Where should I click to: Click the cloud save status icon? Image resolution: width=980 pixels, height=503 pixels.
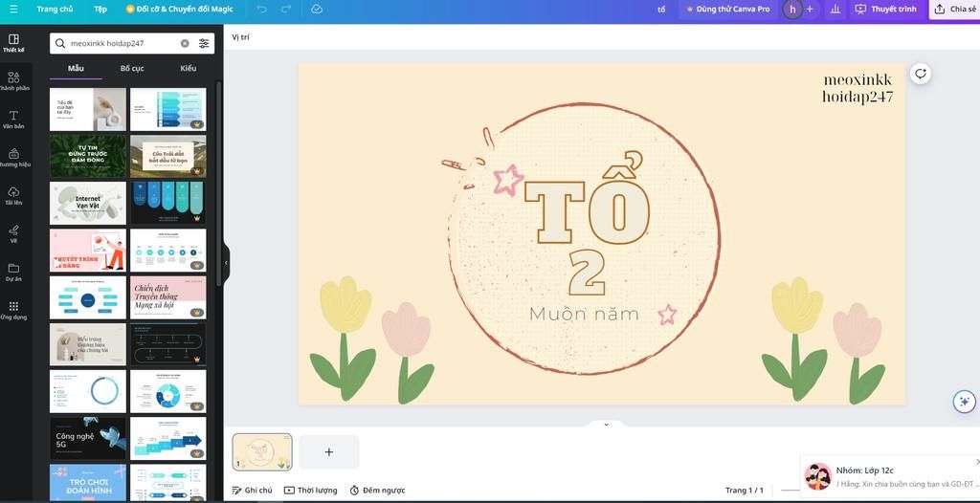click(317, 10)
